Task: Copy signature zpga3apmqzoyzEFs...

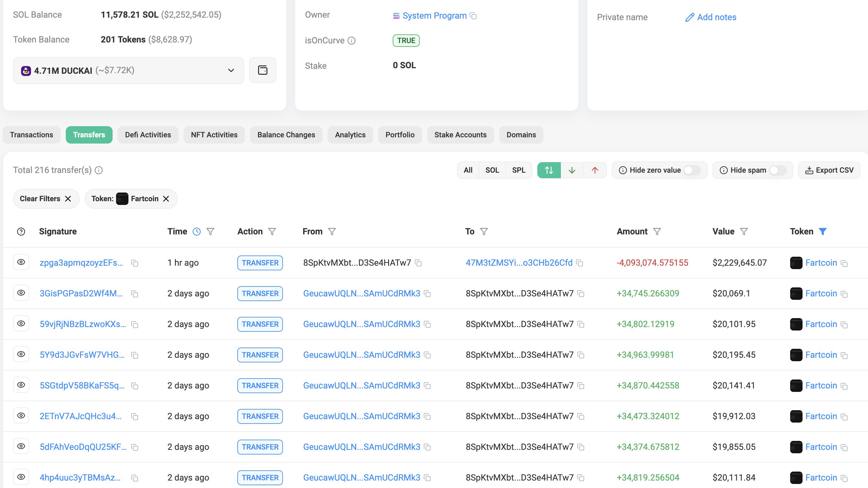Action: pyautogui.click(x=135, y=263)
